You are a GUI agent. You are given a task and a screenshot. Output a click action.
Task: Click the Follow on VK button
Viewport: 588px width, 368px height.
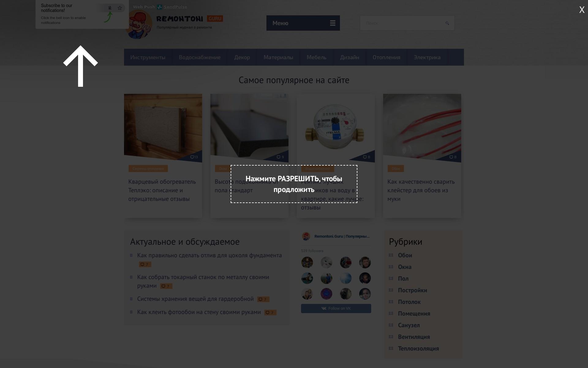point(336,309)
